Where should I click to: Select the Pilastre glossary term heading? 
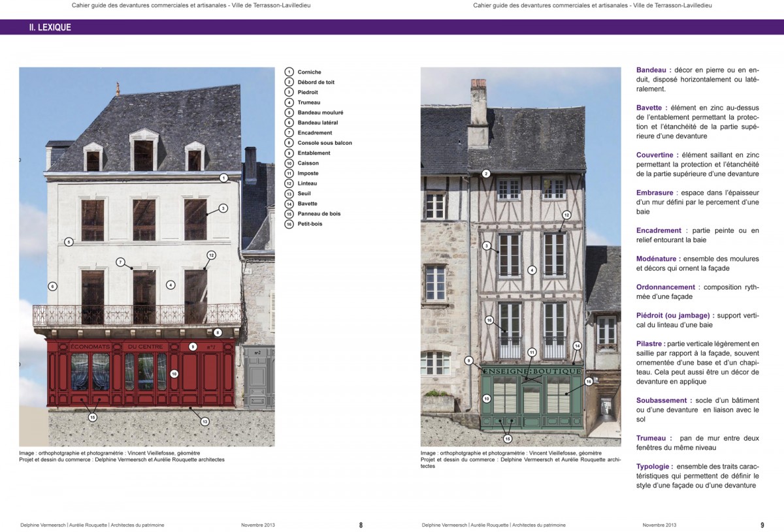pyautogui.click(x=650, y=343)
